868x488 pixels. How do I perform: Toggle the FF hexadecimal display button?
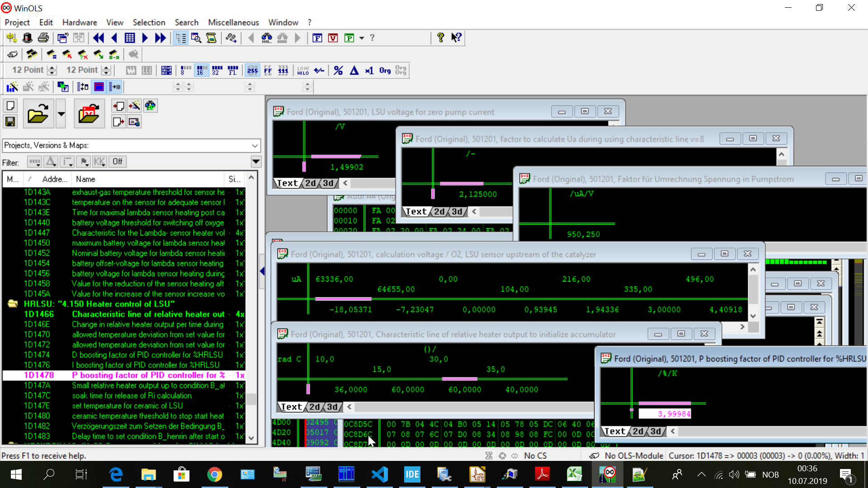[268, 70]
